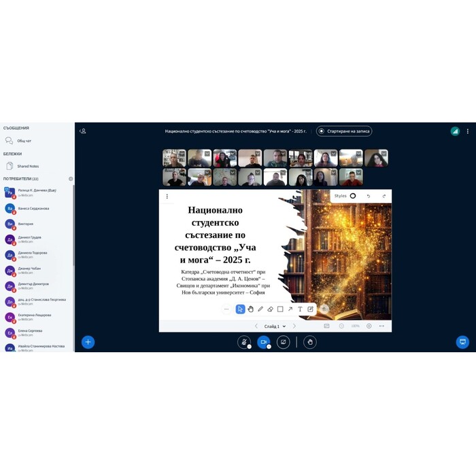476x476 pixels.
Task: Open Shared Notes in sidebar
Action: 27,166
